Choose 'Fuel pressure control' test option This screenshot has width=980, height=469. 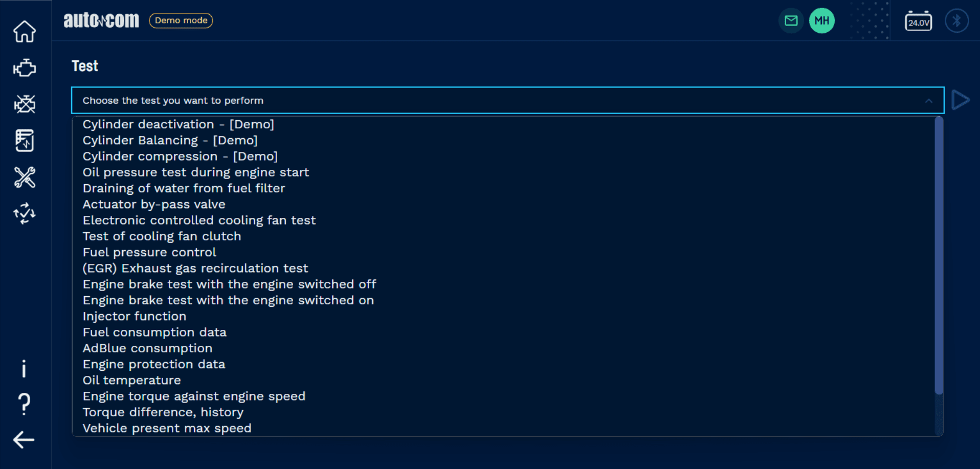[x=149, y=253]
